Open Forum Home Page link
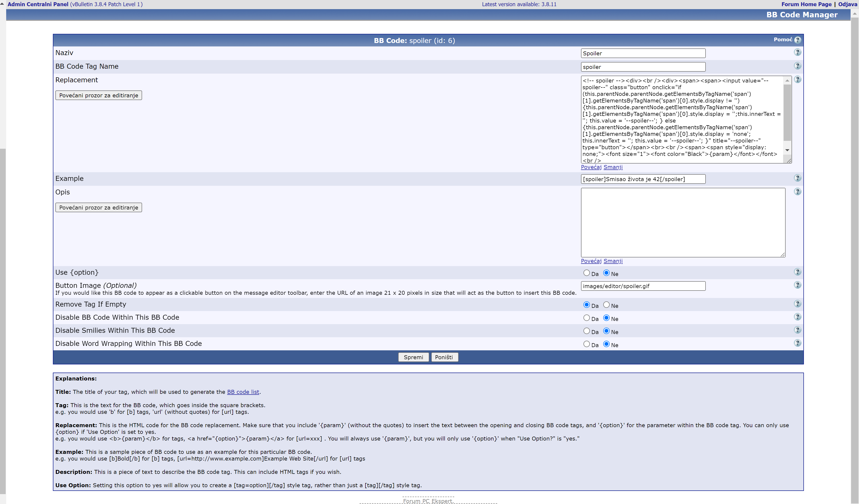The image size is (859, 504). coord(806,4)
